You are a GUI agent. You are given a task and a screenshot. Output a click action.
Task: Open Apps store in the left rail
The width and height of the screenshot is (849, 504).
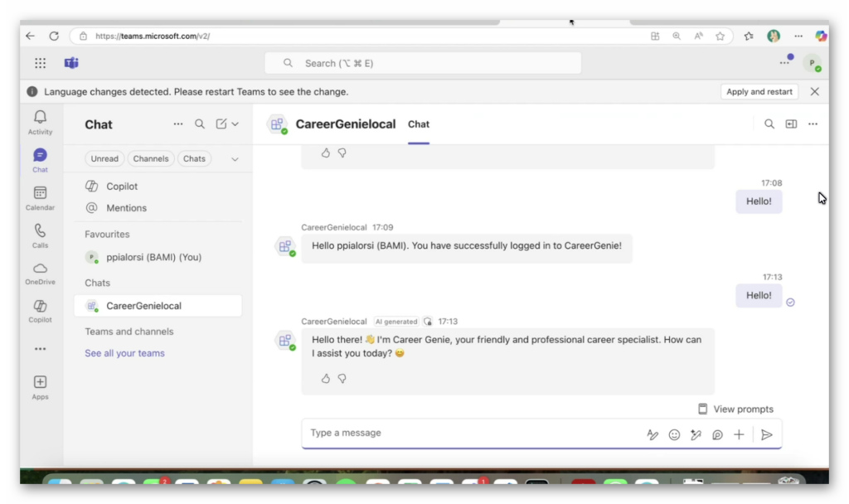click(x=40, y=388)
